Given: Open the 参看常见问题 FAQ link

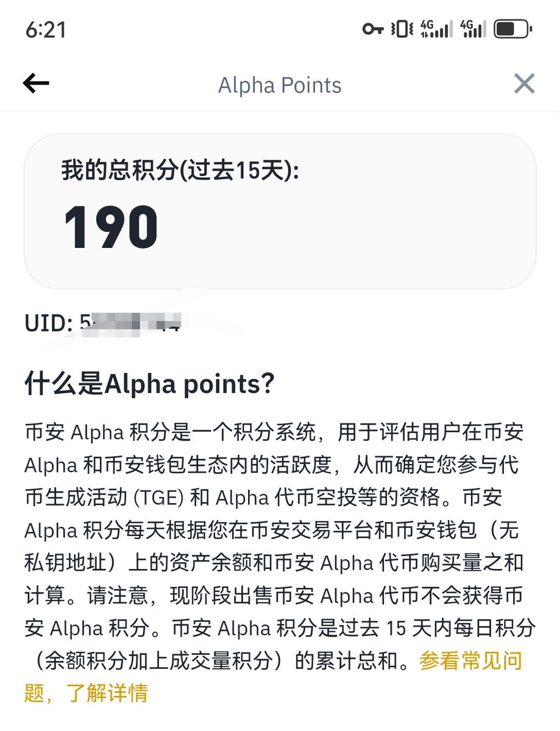Looking at the screenshot, I should [471, 660].
